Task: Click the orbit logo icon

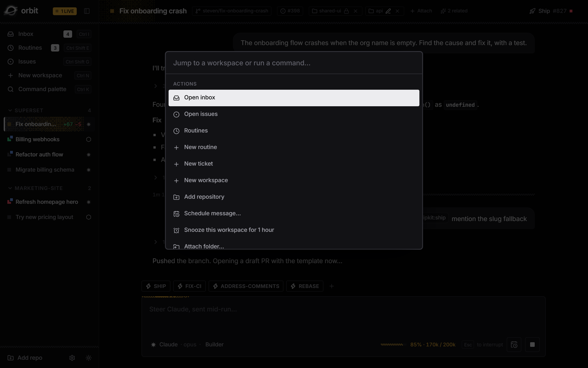Action: (11, 11)
